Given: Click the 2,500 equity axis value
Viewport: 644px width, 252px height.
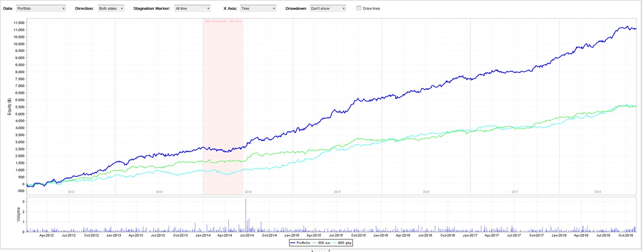Looking at the screenshot, I should click(19, 149).
